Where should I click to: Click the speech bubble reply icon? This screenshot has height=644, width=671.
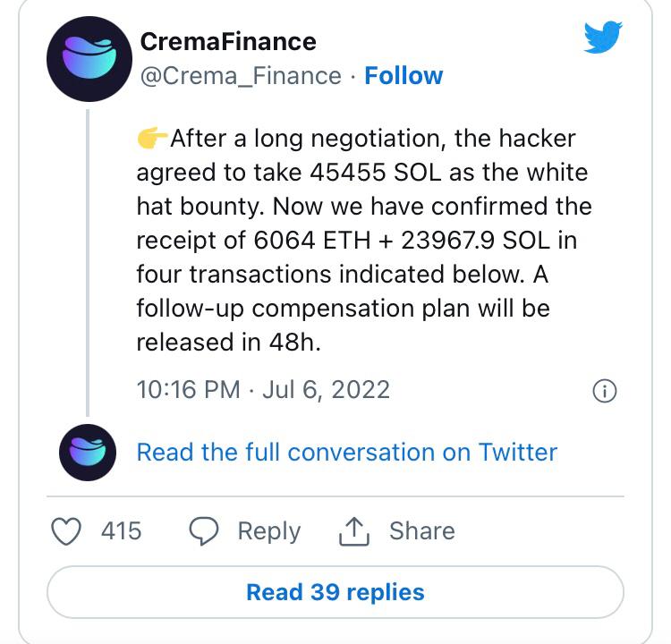205,530
